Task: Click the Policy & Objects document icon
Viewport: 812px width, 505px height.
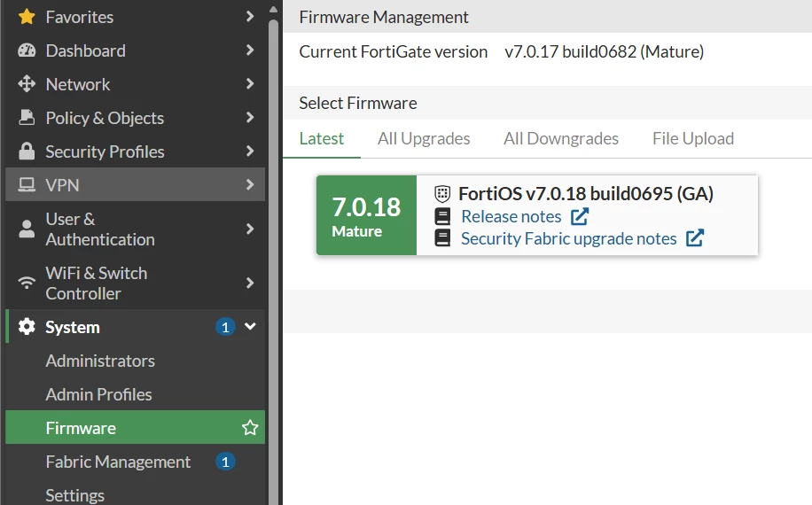Action: 27,118
